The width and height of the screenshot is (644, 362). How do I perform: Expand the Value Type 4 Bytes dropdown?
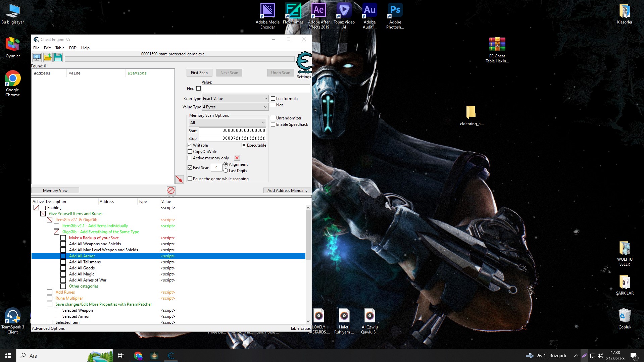point(235,107)
